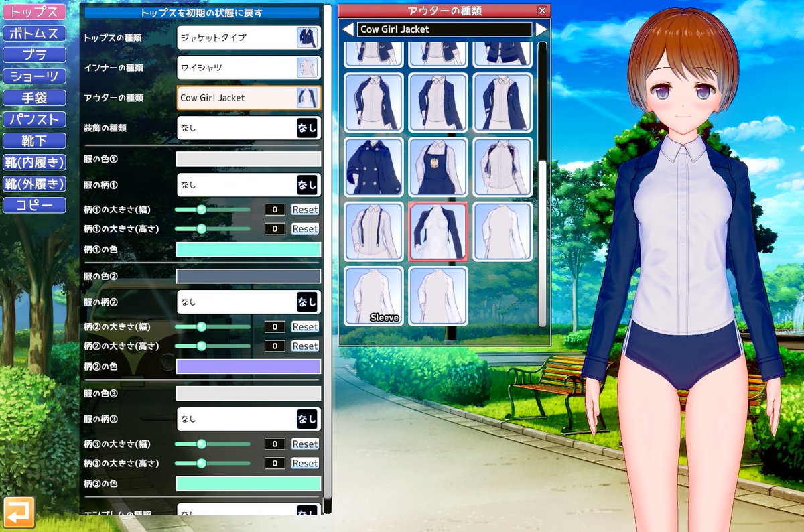Open the インナーの種類 selector showing ワイシャツ
This screenshot has width=804, height=532.
(x=249, y=68)
